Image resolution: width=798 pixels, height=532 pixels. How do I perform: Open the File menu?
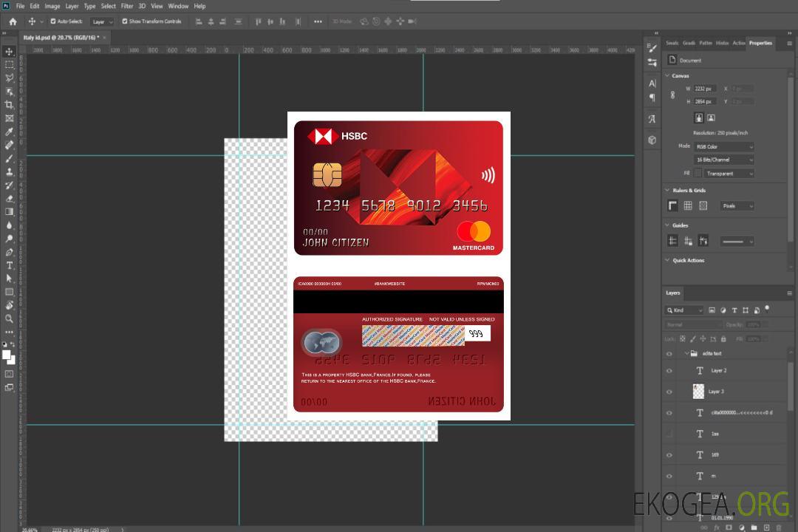tap(21, 6)
